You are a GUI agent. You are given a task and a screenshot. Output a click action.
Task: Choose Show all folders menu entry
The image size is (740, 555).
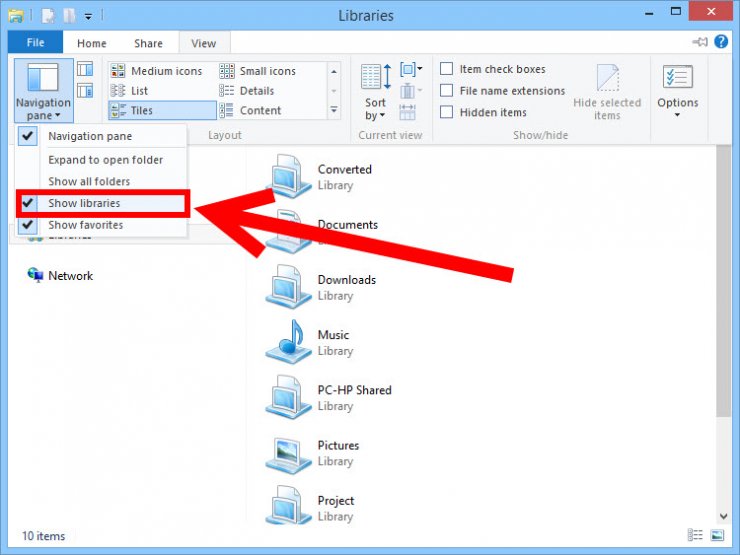click(x=101, y=182)
